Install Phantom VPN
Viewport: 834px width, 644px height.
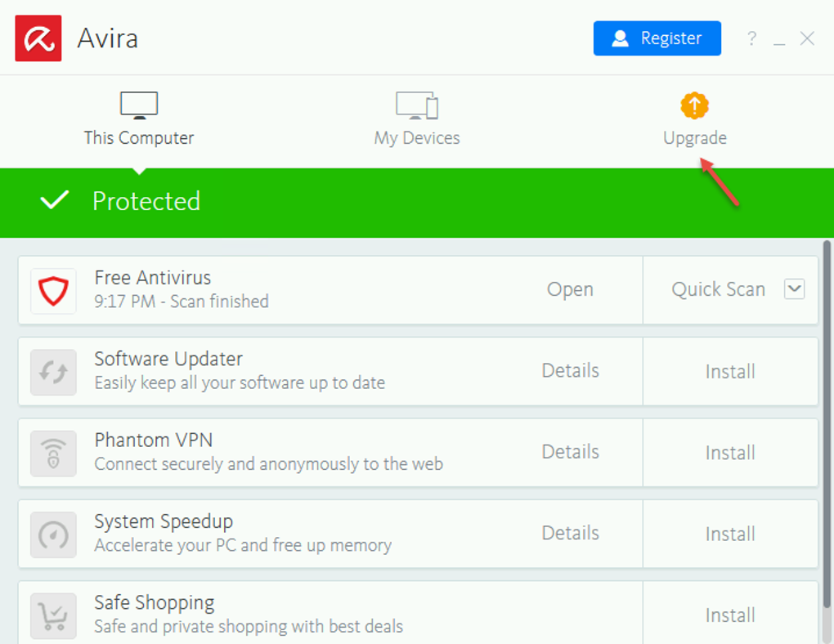(730, 451)
